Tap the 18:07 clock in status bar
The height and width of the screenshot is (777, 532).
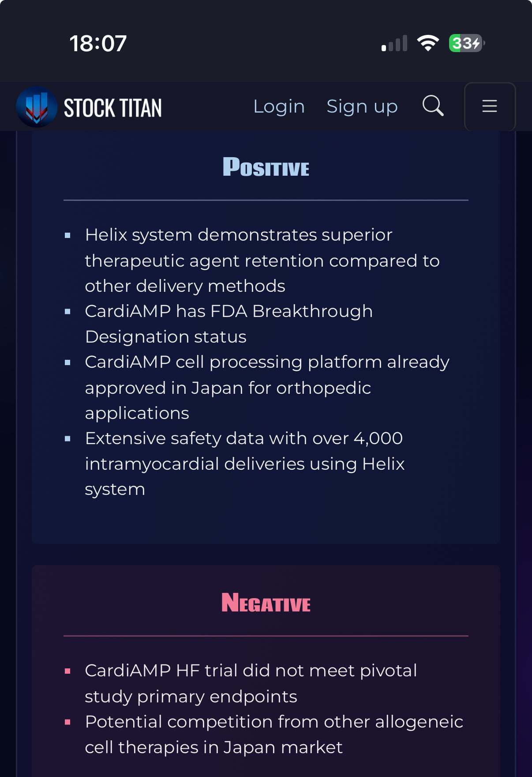coord(98,44)
